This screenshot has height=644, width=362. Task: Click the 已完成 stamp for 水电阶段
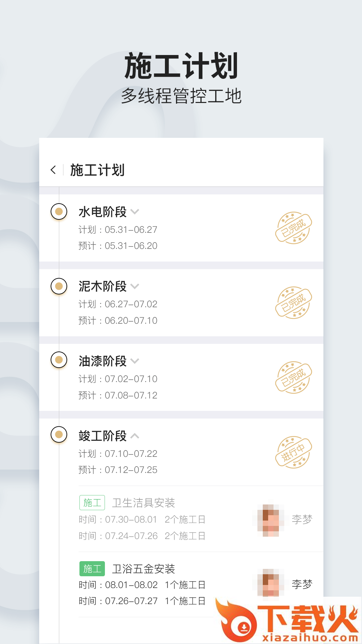pyautogui.click(x=293, y=228)
